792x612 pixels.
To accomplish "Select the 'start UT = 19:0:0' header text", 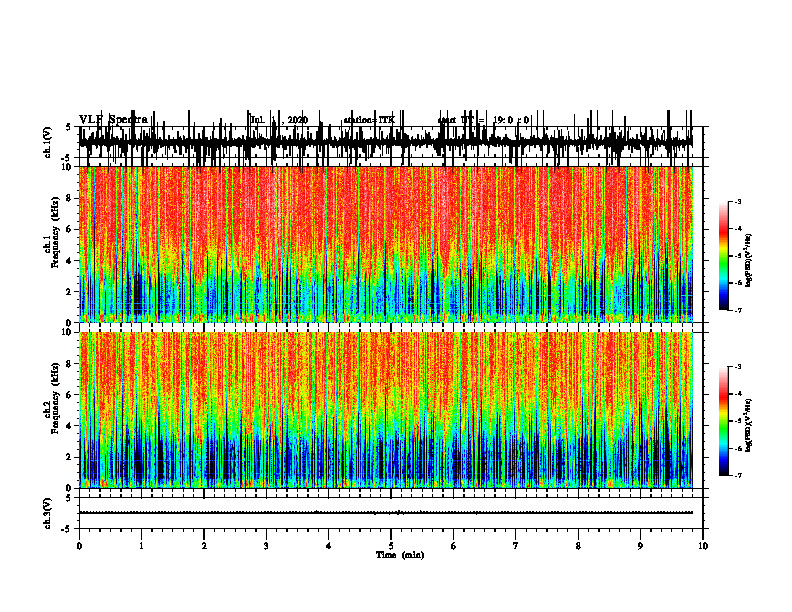I will (483, 120).
